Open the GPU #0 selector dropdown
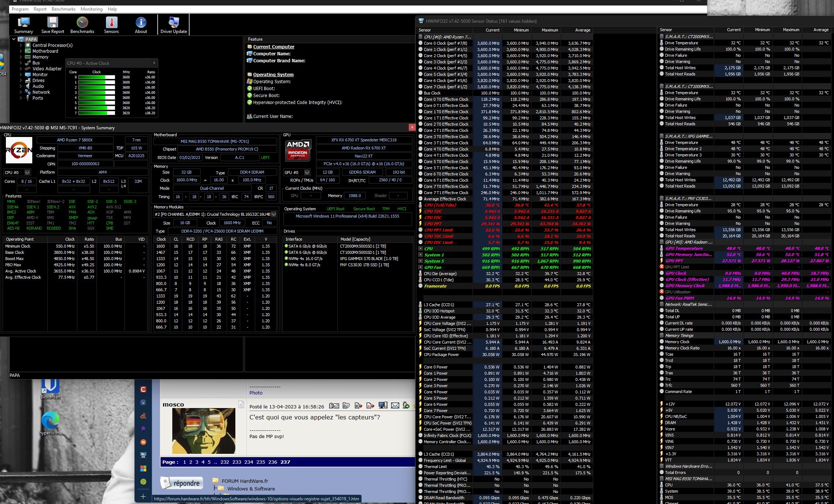The image size is (834, 504). (x=307, y=172)
